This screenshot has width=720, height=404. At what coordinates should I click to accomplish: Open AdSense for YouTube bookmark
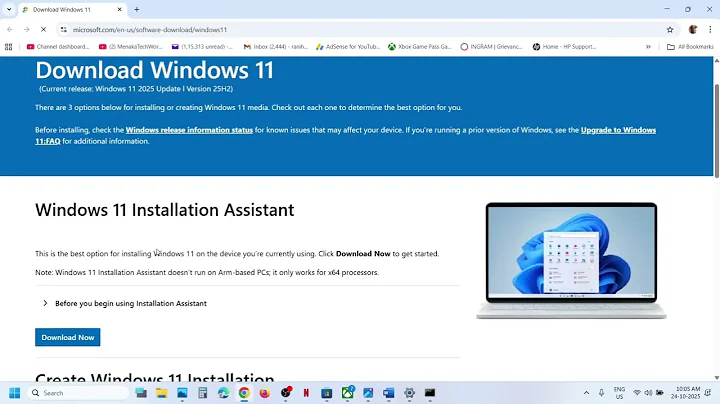coord(348,46)
